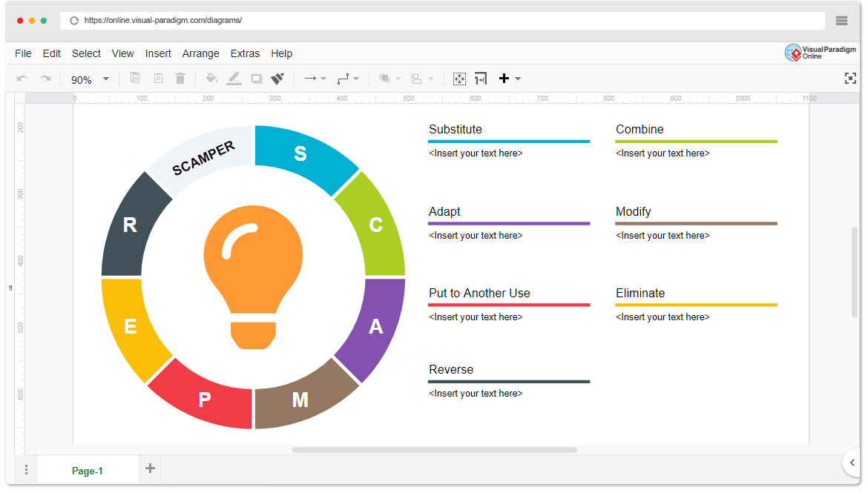Select the orange light bulb shape
This screenshot has width=868, height=493.
point(254,277)
